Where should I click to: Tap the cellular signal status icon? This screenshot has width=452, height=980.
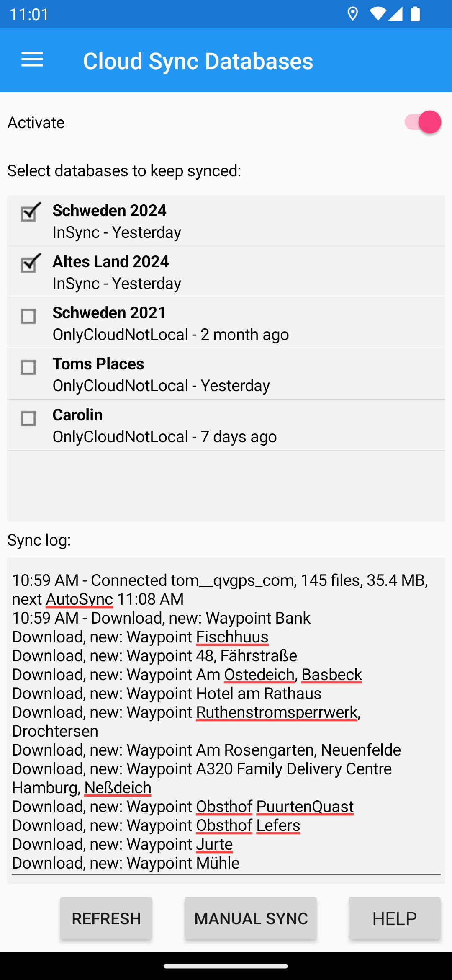(x=395, y=14)
